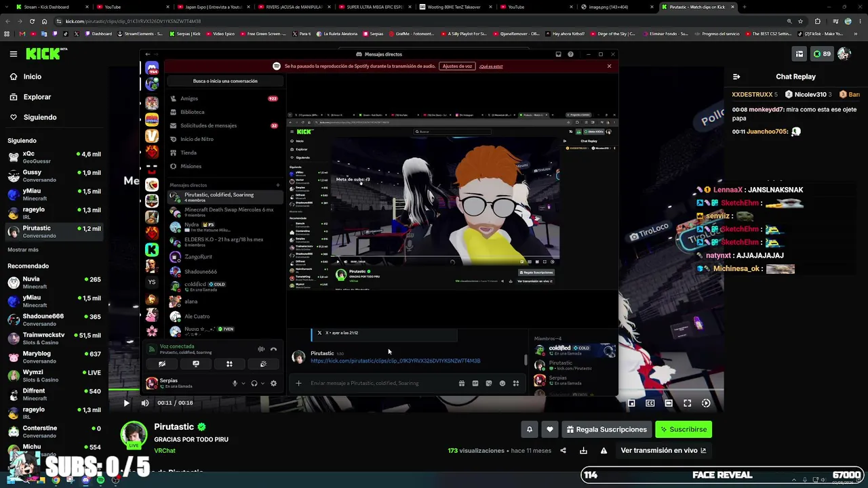Enter fullscreen on Kick clip
Viewport: 868px width, 488px height.
687,403
